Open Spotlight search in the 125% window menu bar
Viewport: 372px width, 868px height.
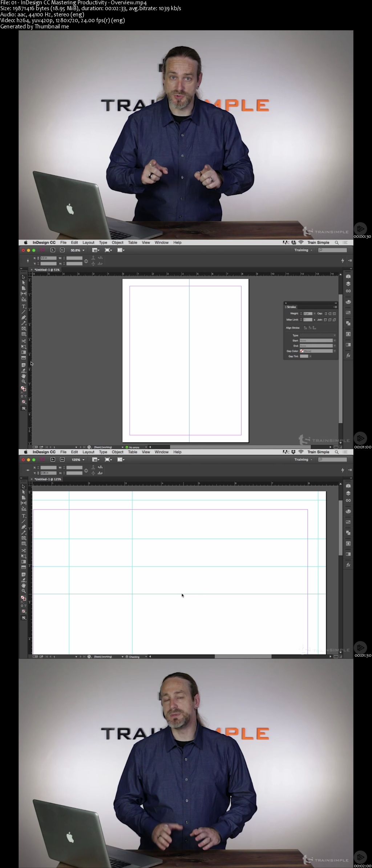tap(337, 452)
